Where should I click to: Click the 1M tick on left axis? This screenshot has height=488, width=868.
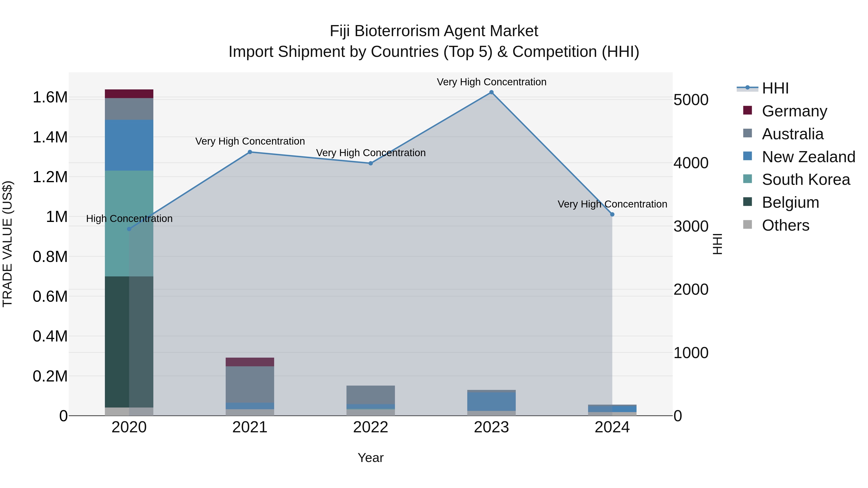(57, 217)
